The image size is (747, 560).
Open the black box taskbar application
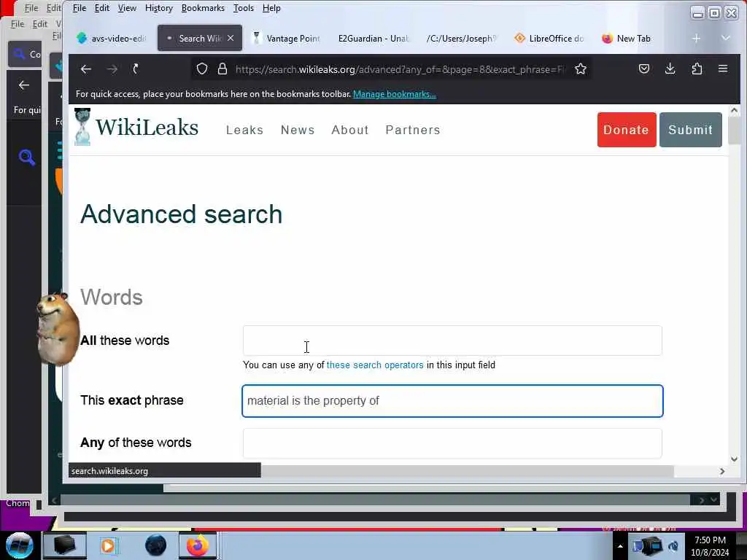pyautogui.click(x=64, y=545)
